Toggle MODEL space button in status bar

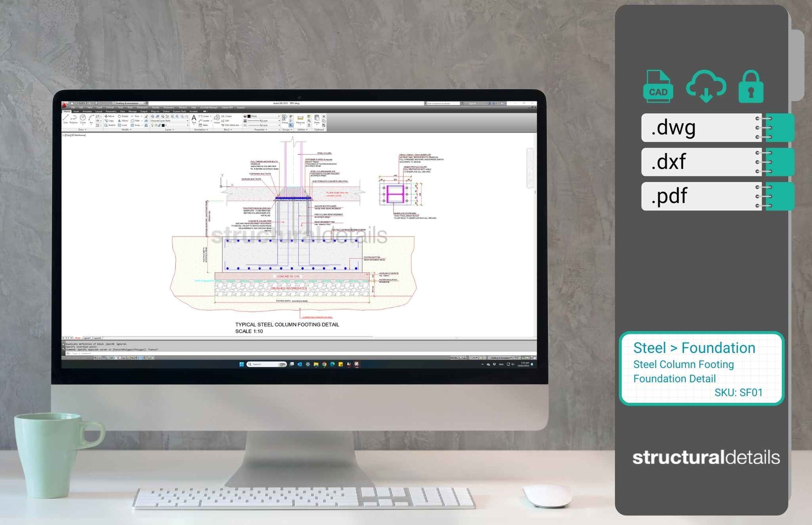pyautogui.click(x=454, y=358)
